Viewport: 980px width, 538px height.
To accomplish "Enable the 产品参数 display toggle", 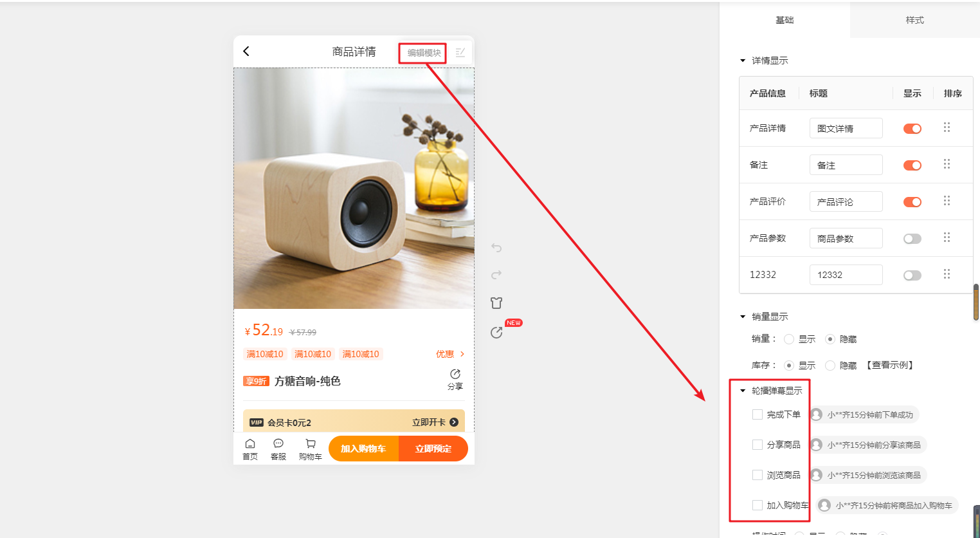I will pyautogui.click(x=912, y=239).
